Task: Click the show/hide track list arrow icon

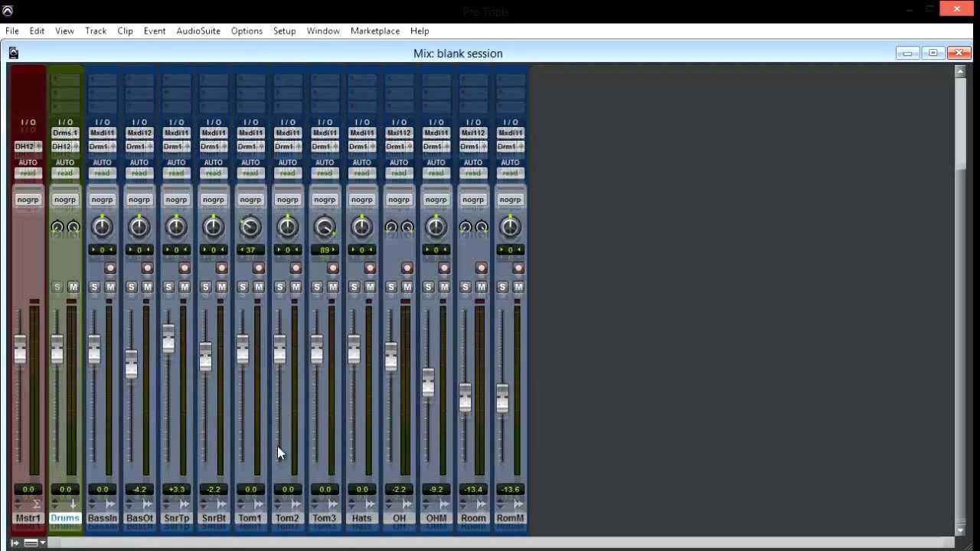Action: pos(15,543)
